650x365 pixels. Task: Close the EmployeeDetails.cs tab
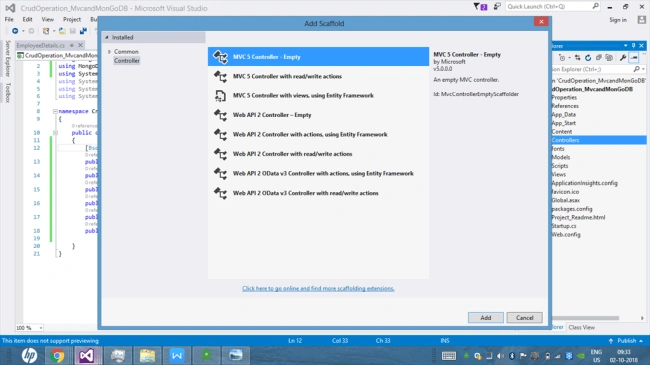(80, 45)
